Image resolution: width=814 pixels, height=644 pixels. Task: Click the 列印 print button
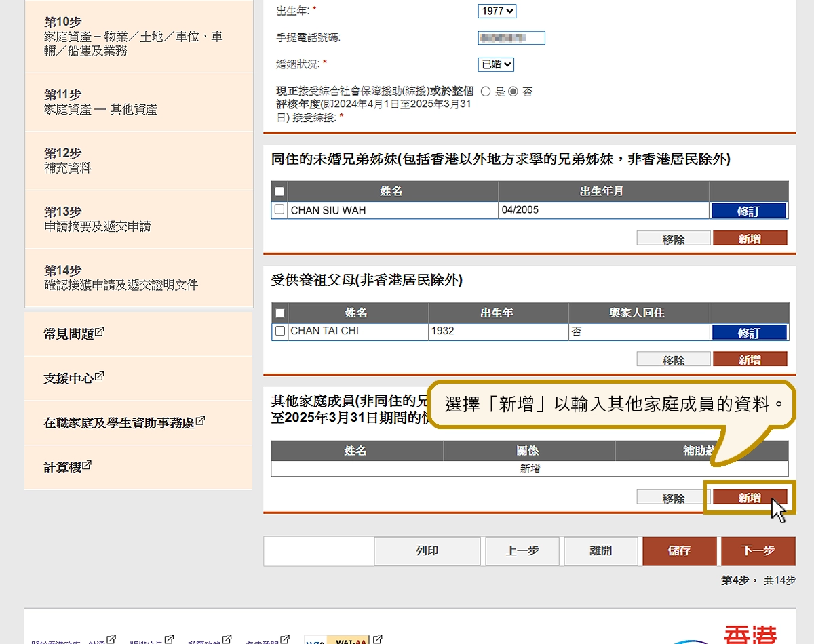pos(427,551)
